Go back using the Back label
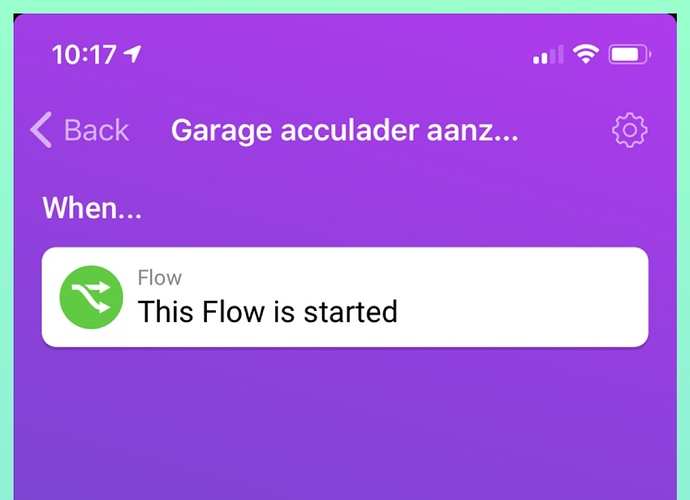690x500 pixels. 96,130
